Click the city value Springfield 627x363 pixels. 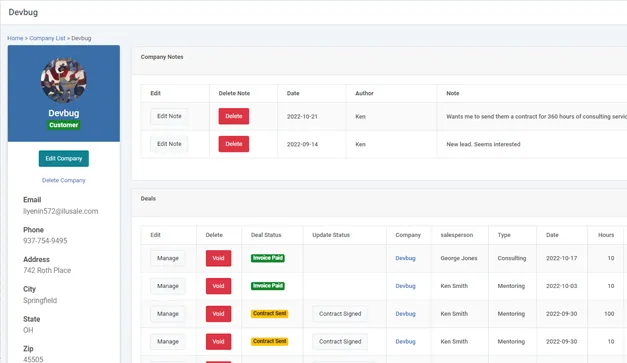[40, 300]
